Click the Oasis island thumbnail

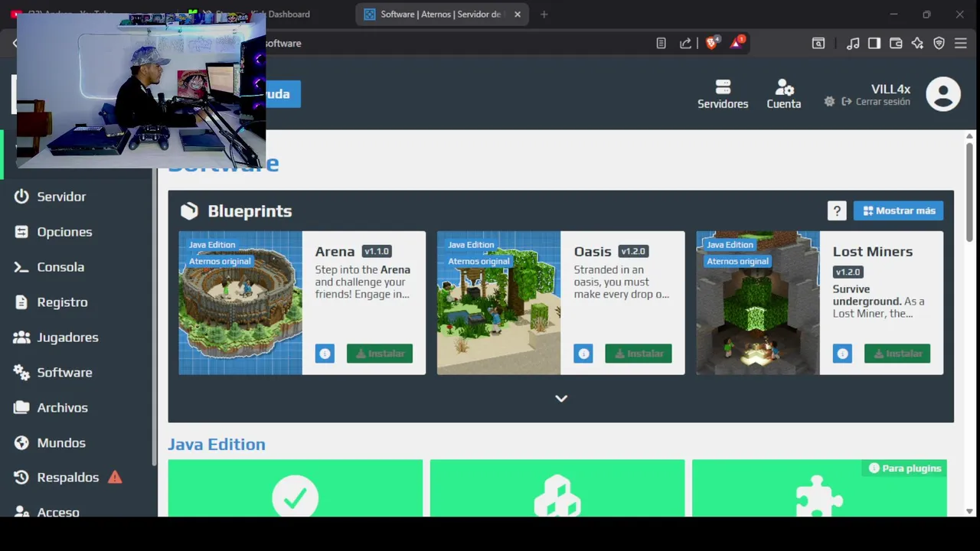(x=499, y=303)
